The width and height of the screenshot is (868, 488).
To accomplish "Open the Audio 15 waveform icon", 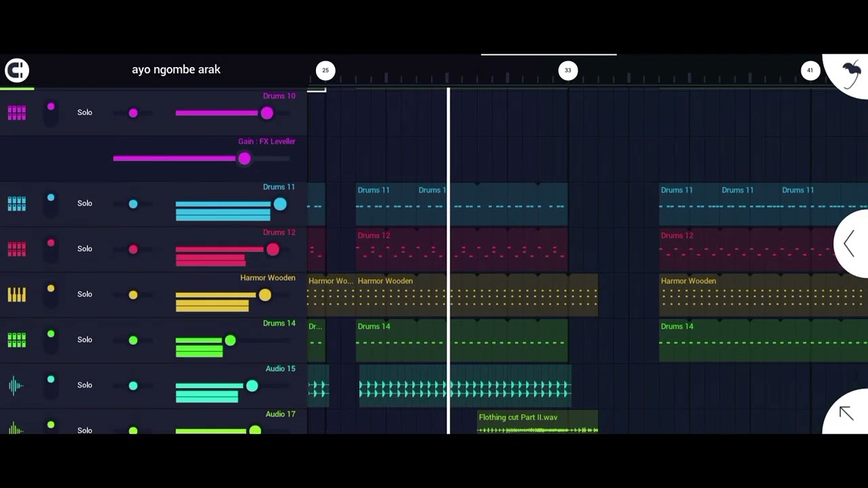I will (x=16, y=385).
